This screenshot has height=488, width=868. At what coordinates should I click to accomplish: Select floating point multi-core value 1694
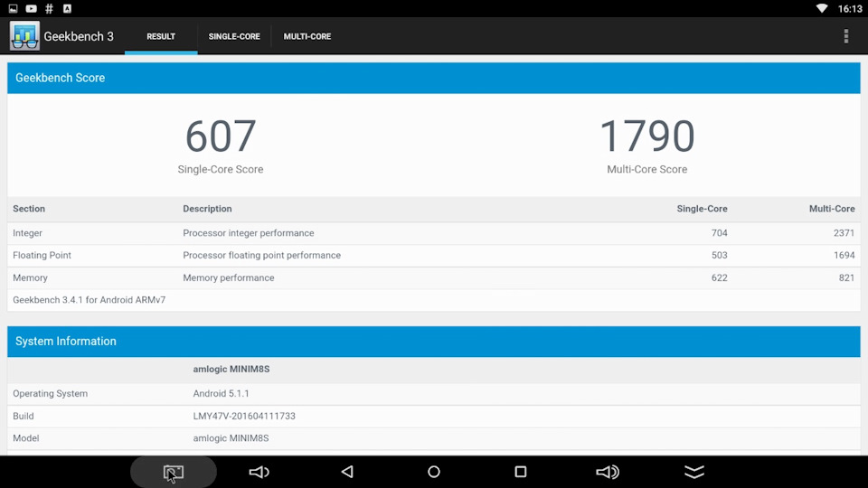[844, 256]
